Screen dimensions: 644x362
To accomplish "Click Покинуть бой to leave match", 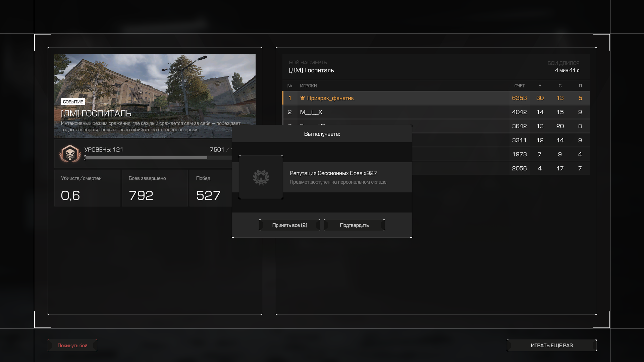I will [x=72, y=345].
